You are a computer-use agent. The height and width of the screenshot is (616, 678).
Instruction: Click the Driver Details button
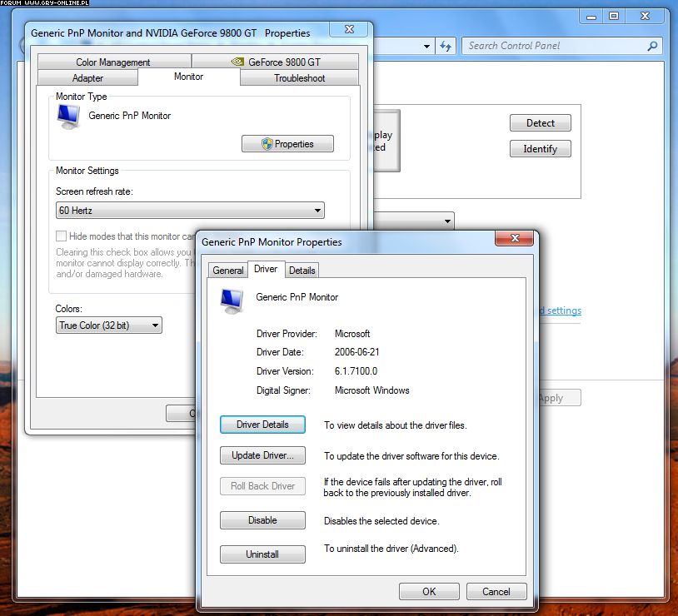coord(262,425)
